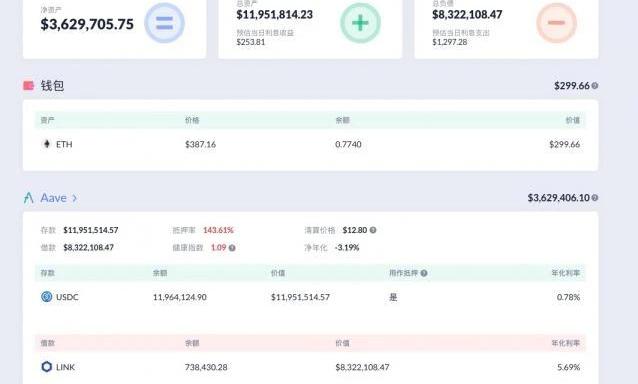Click the net assets value $3,629,705.75
638x384 pixels.
tap(87, 24)
